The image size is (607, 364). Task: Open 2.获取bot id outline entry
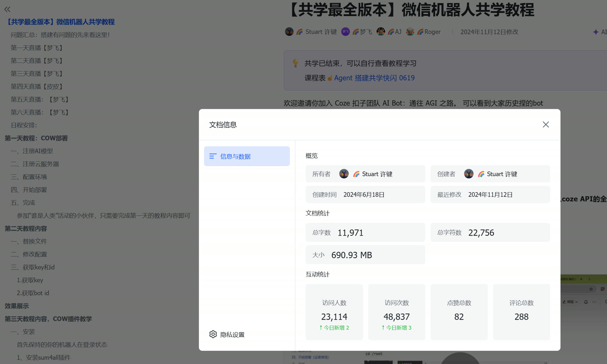pos(33,293)
